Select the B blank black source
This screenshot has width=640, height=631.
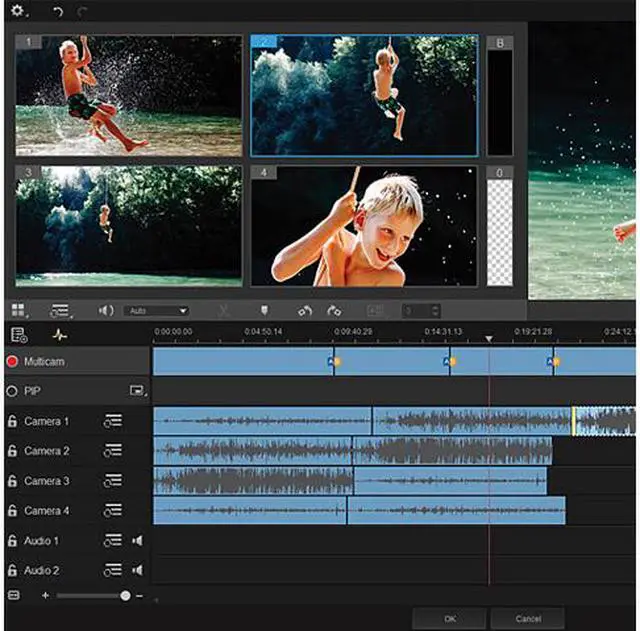point(500,96)
